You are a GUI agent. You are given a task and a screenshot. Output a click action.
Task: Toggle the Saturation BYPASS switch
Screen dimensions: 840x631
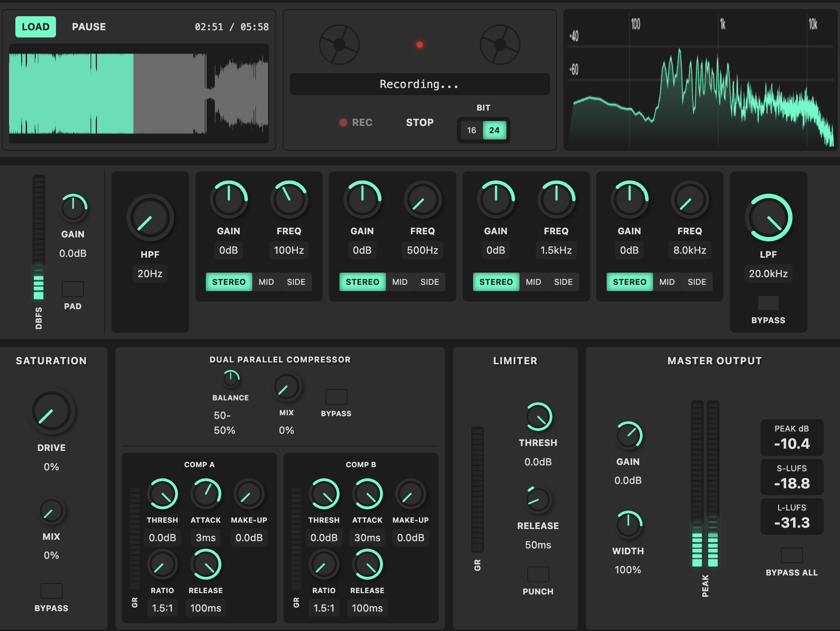(51, 591)
